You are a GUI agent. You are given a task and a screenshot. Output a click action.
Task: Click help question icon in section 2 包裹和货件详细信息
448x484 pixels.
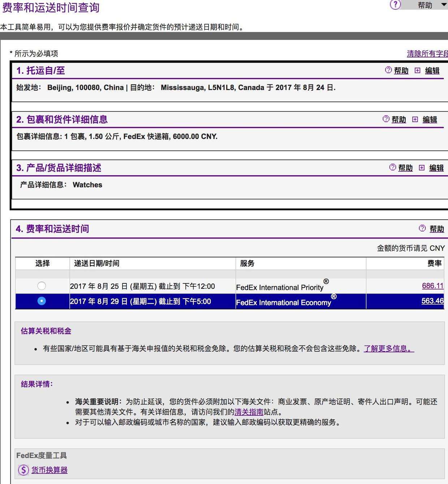point(386,119)
